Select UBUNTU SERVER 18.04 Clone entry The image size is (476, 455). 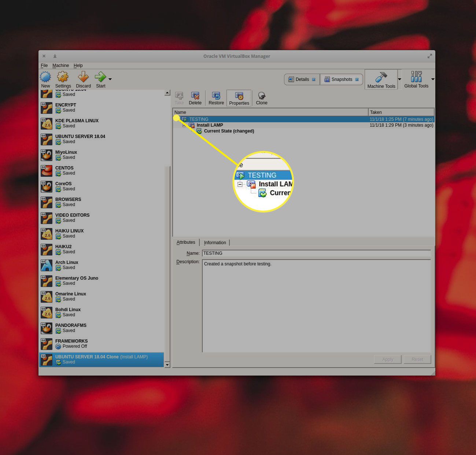point(102,359)
